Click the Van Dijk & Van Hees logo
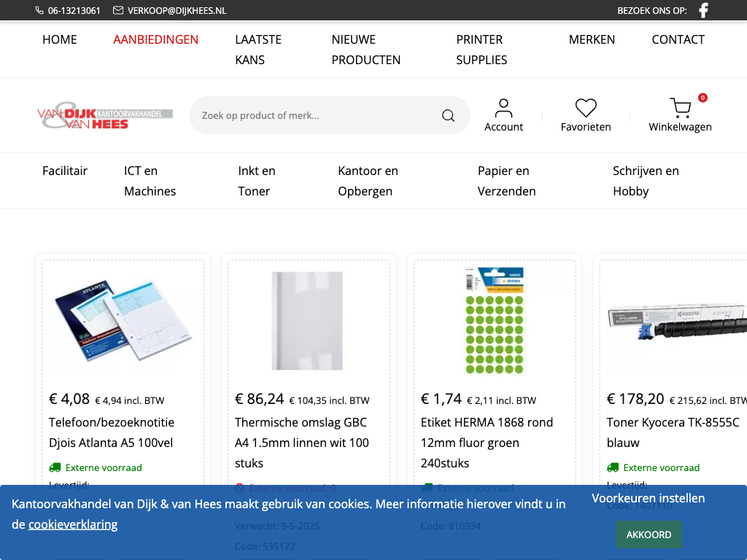Viewport: 747px width, 560px height. pyautogui.click(x=105, y=115)
